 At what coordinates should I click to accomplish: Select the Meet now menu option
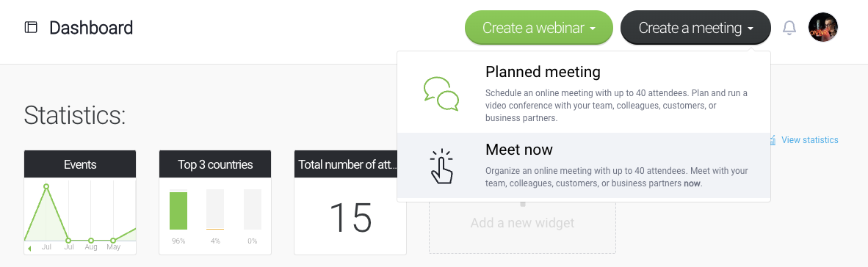pos(584,165)
